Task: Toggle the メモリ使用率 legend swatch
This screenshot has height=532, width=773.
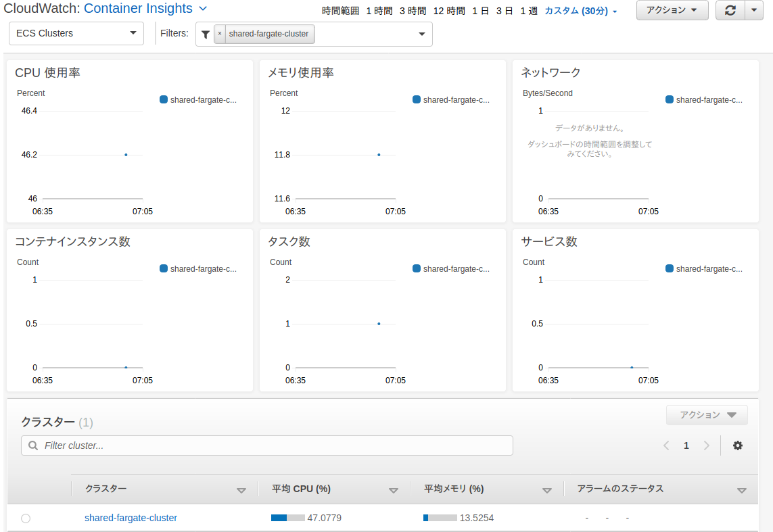Action: point(417,99)
